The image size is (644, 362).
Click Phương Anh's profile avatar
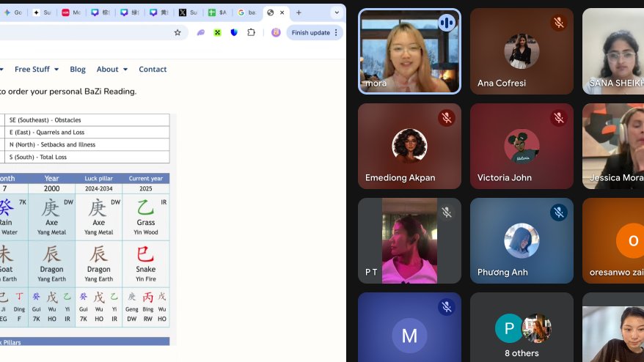pos(522,240)
